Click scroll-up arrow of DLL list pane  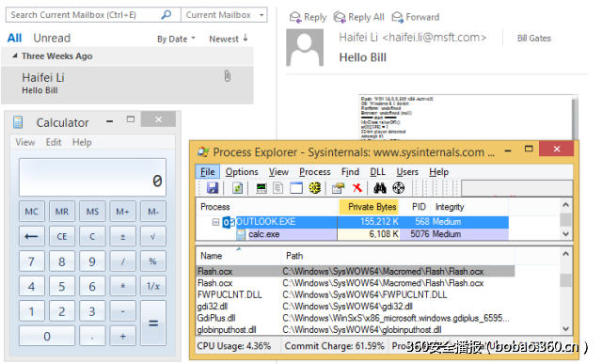(x=565, y=253)
